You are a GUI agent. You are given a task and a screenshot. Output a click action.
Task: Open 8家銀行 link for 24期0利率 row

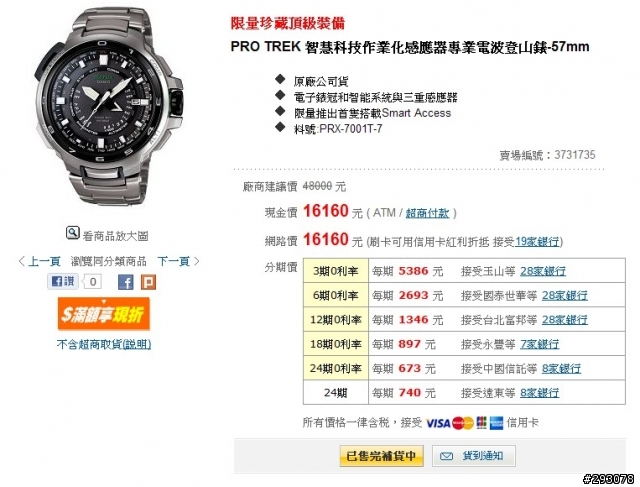[562, 369]
